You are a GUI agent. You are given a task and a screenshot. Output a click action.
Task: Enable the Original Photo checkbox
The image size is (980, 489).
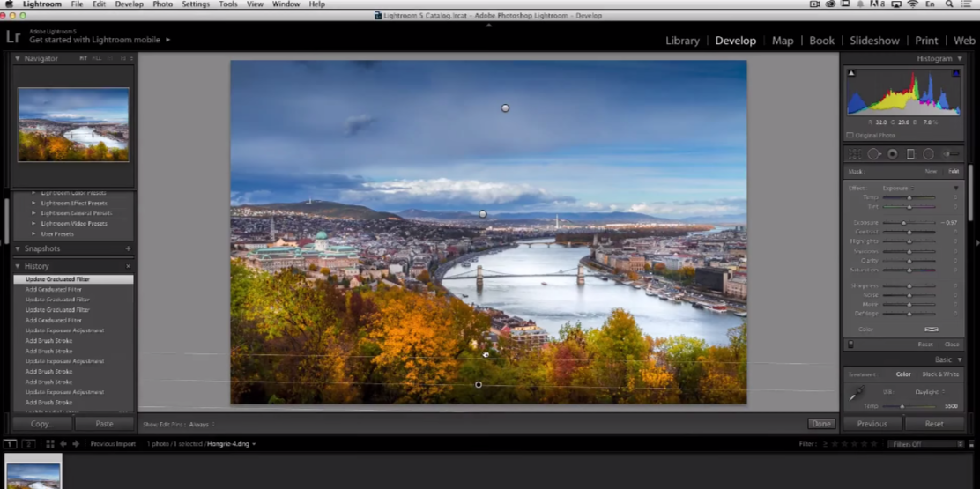pyautogui.click(x=850, y=135)
